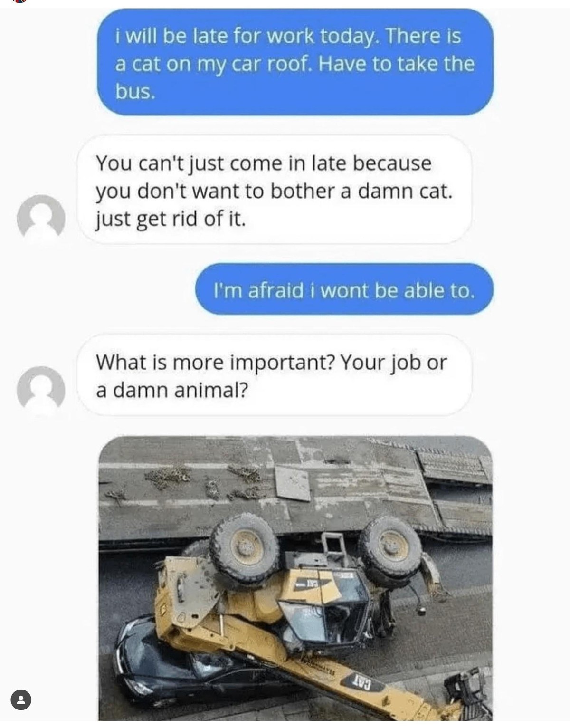Click the 'I'm afraid i wont be able to' bubble
570x728 pixels.
pos(344,290)
